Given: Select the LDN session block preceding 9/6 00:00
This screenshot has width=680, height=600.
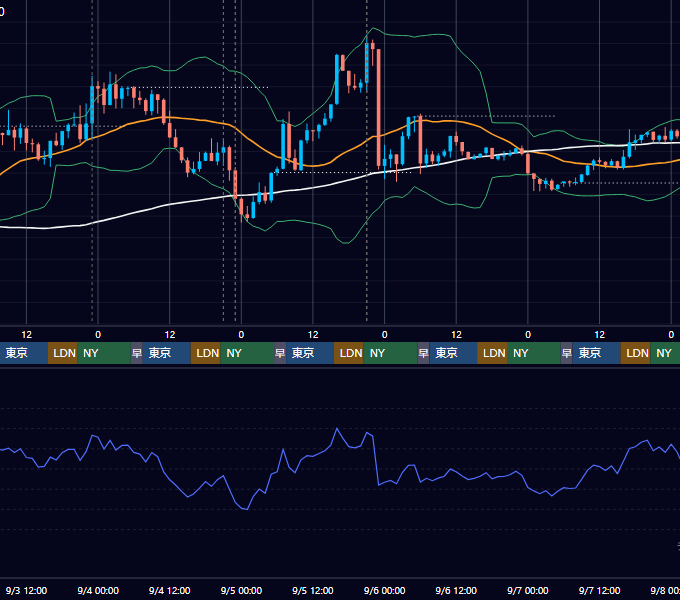Looking at the screenshot, I should pyautogui.click(x=349, y=353).
